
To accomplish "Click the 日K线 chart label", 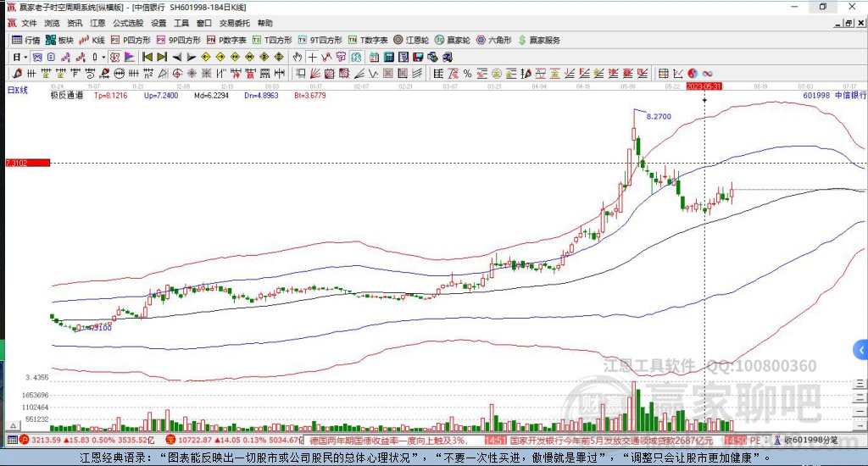I will click(17, 90).
